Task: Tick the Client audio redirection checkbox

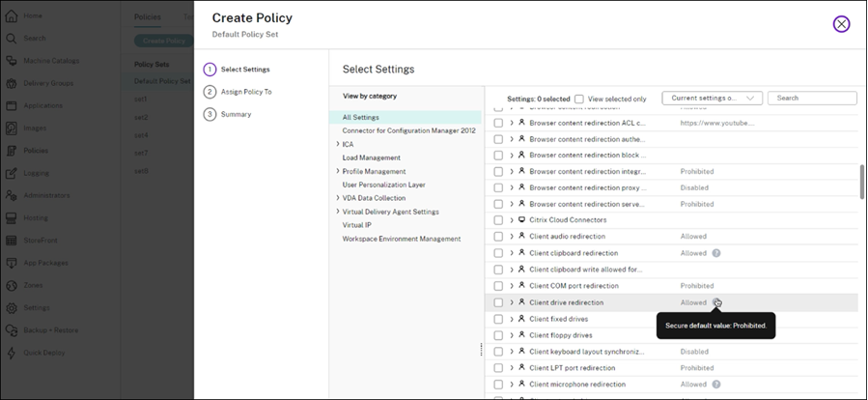Action: coord(498,237)
